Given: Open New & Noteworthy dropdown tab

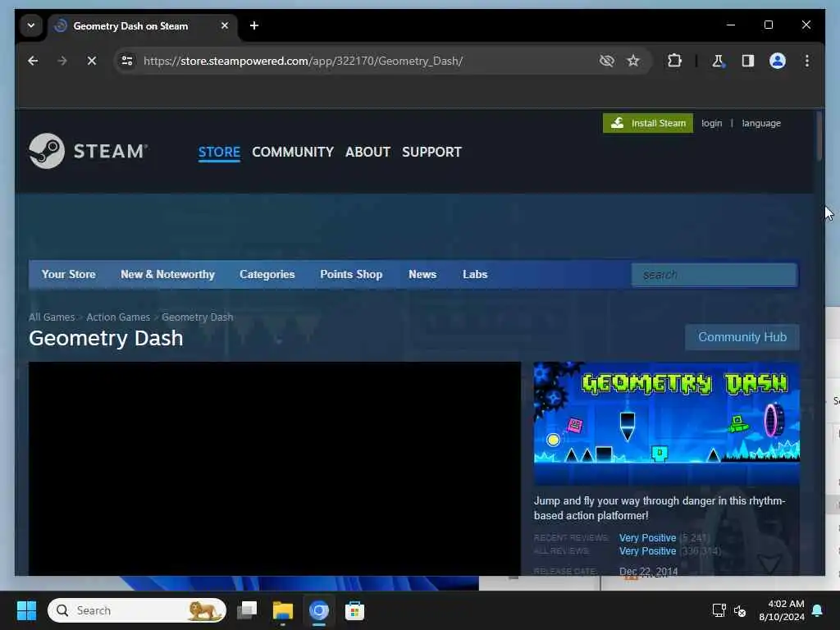Looking at the screenshot, I should (x=167, y=274).
